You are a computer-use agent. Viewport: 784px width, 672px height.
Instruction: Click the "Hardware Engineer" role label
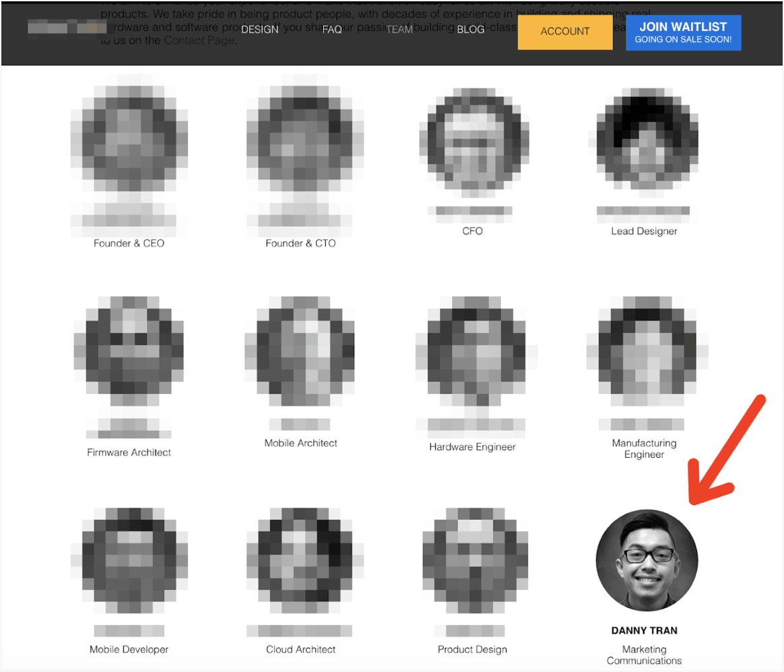coord(473,447)
